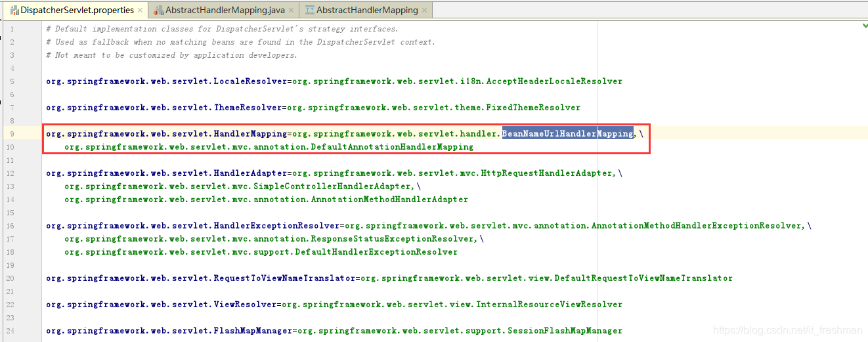Click line number 12 in the gutter
868x342 pixels.
pyautogui.click(x=10, y=173)
